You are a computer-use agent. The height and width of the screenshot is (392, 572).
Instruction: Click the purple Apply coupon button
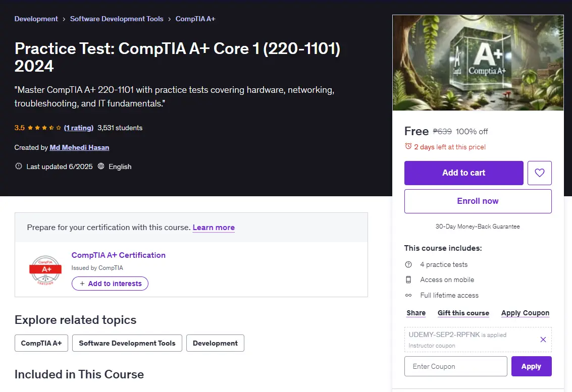[531, 366]
